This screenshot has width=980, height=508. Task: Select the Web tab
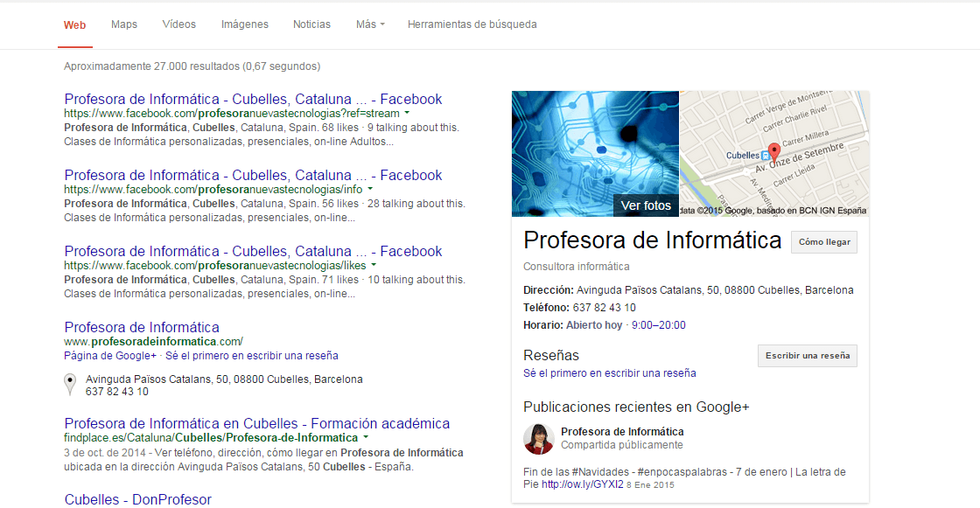tap(74, 25)
